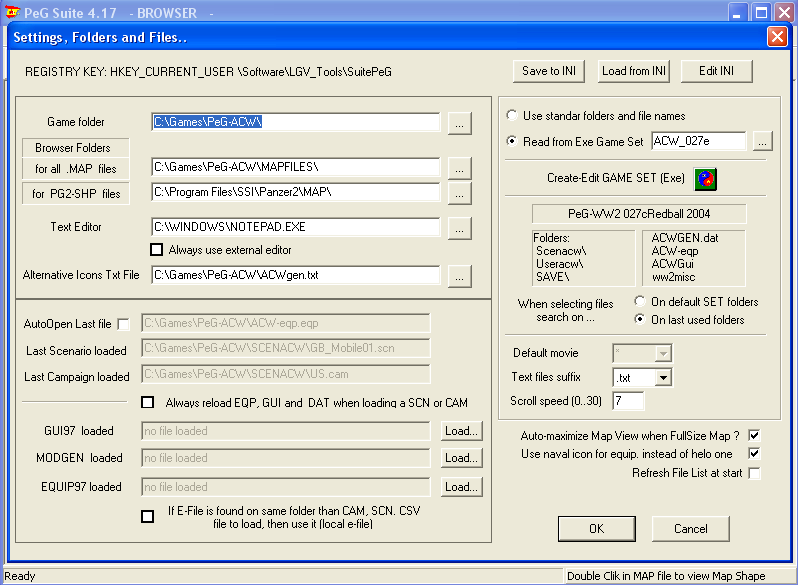
Task: Choose On default SET folders option
Action: coord(640,301)
